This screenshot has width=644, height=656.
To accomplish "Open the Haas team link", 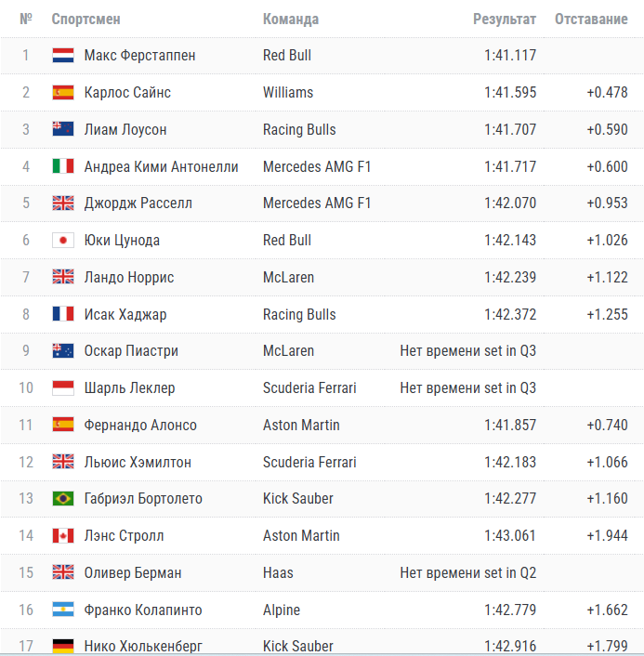I will [278, 572].
